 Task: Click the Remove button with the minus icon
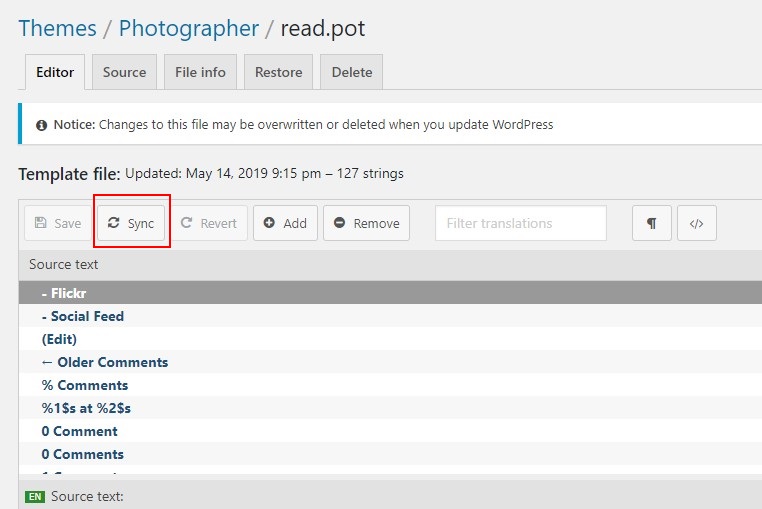(x=366, y=223)
